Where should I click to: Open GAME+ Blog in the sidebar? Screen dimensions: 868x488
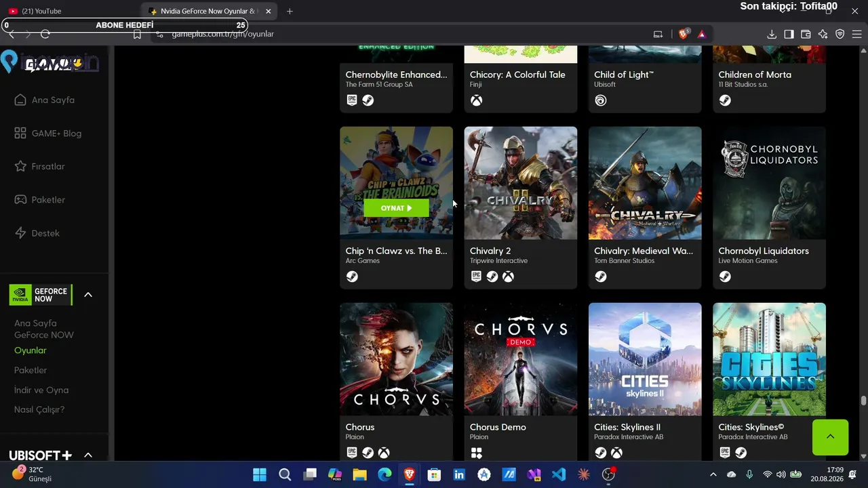[47, 134]
